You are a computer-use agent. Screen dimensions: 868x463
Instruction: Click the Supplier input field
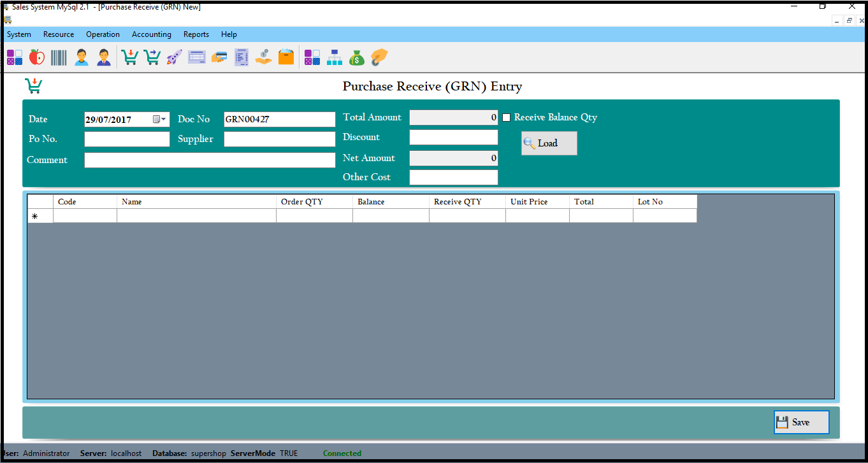[279, 139]
